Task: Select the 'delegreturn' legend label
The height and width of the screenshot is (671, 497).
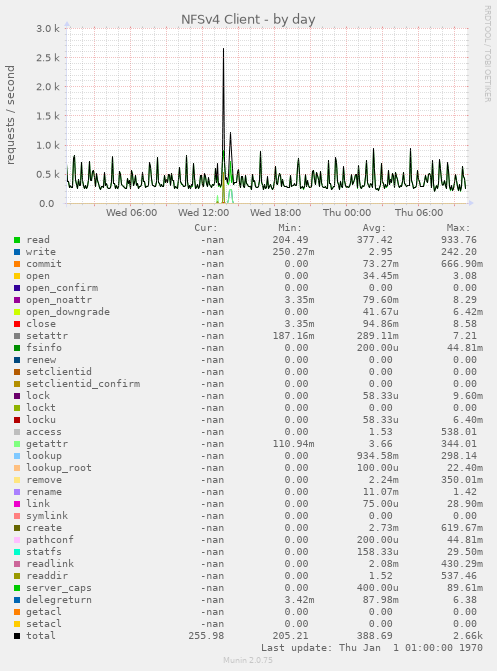Action: point(59,600)
